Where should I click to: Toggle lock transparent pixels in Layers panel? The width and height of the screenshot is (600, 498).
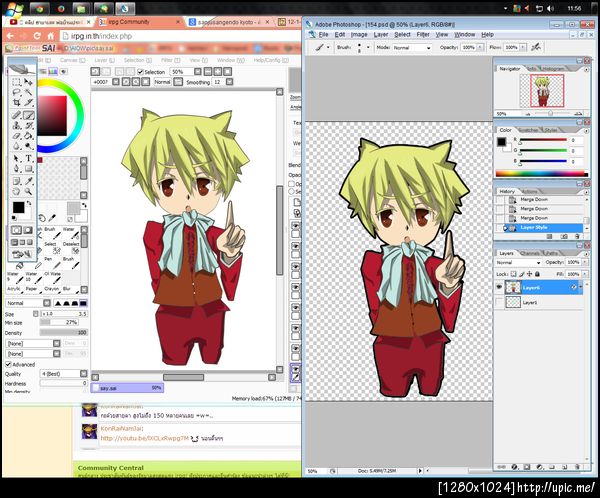click(x=514, y=274)
